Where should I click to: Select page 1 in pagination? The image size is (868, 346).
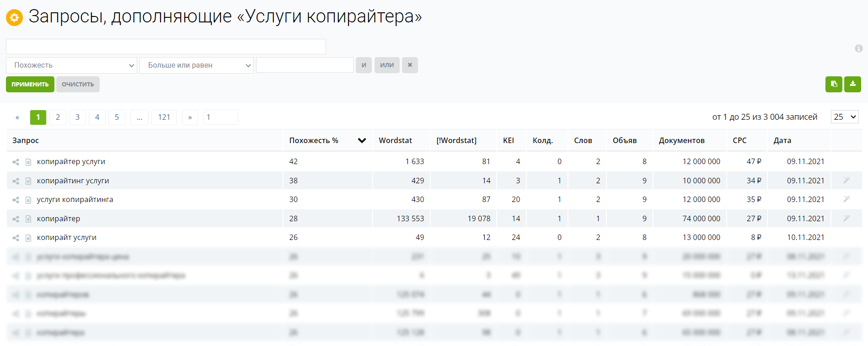[38, 117]
